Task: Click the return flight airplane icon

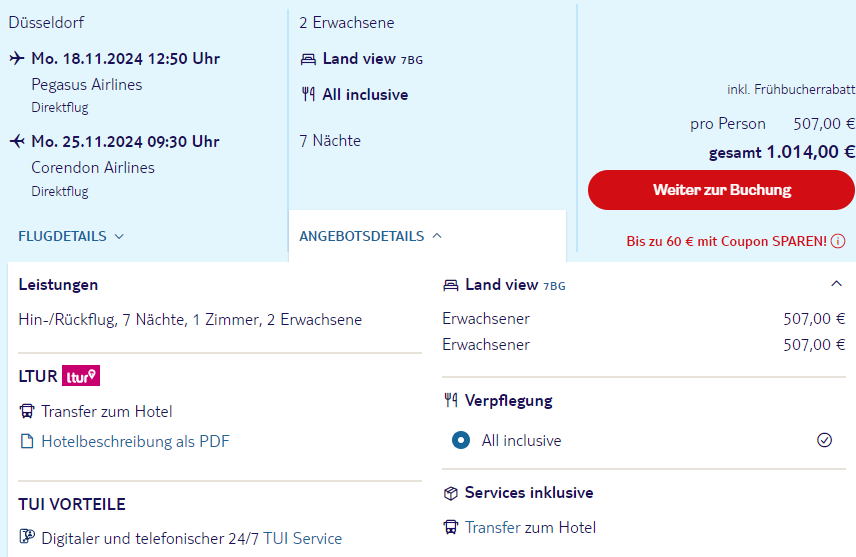Action: (17, 141)
